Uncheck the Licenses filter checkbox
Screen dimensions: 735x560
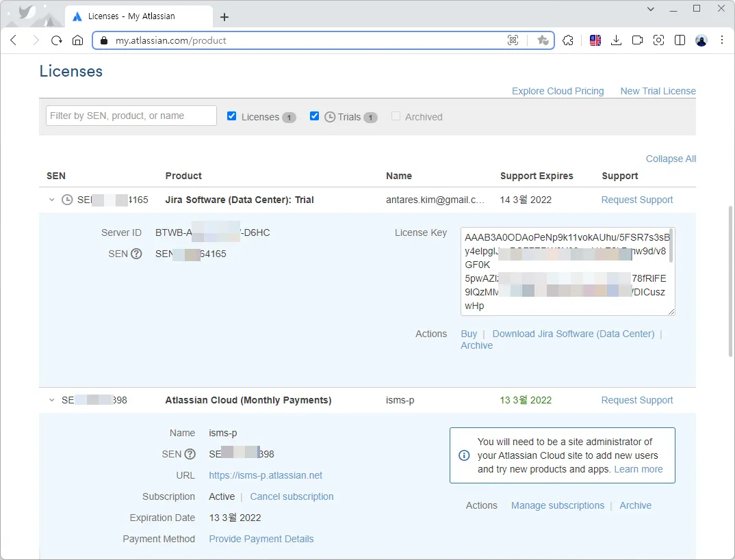pyautogui.click(x=232, y=116)
